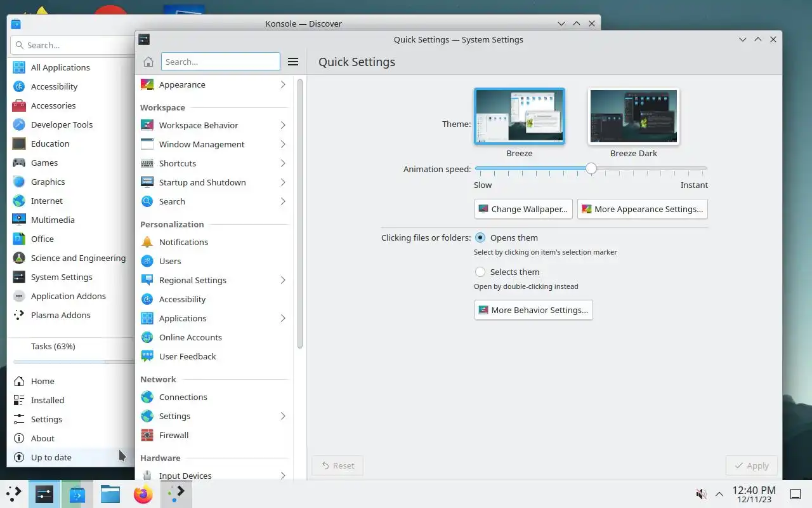
Task: Click the System Settings search field
Action: click(221, 62)
